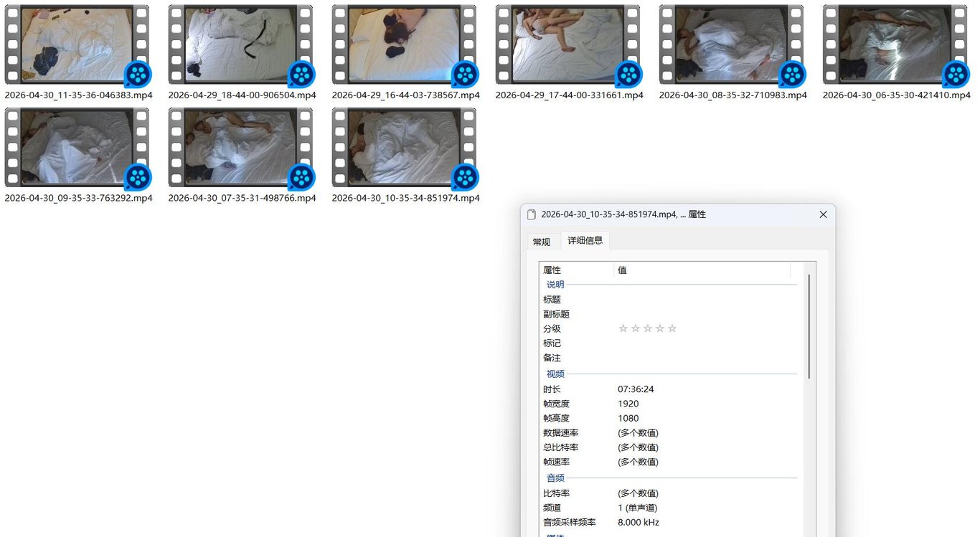The height and width of the screenshot is (537, 980).
Task: Select the 副标题 property row
Action: 672,314
